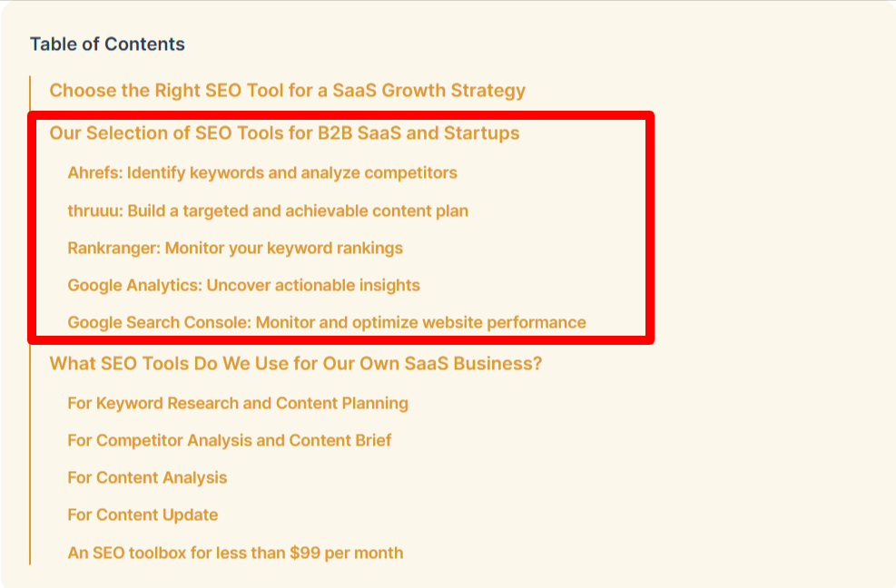The image size is (896, 588).
Task: Click 'Rankranger' in the table of contents
Action: [113, 248]
